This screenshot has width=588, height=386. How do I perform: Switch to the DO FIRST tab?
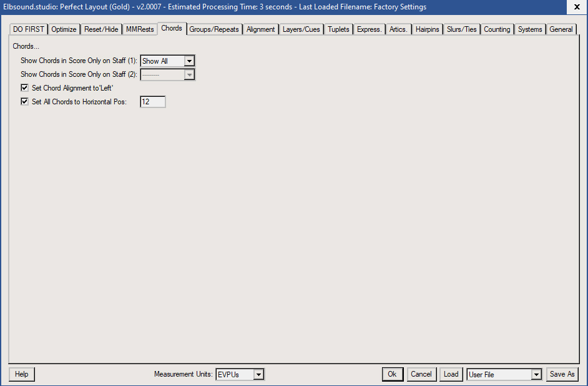(28, 29)
